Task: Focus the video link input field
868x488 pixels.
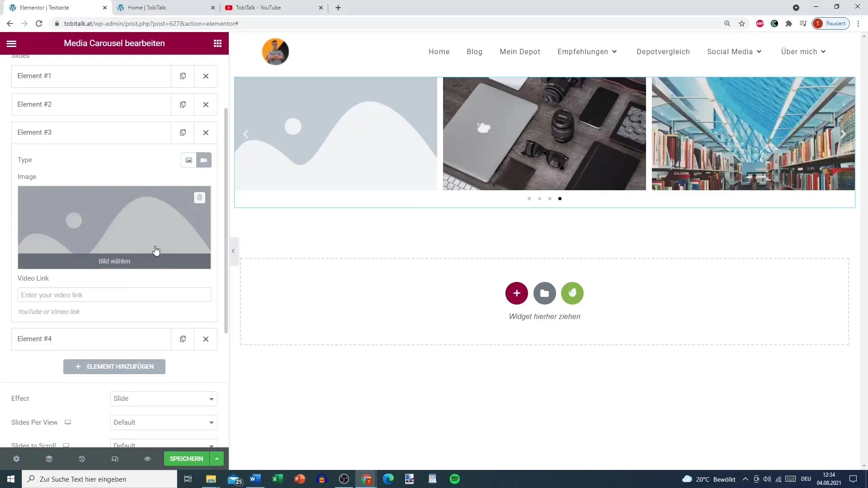Action: (x=114, y=295)
